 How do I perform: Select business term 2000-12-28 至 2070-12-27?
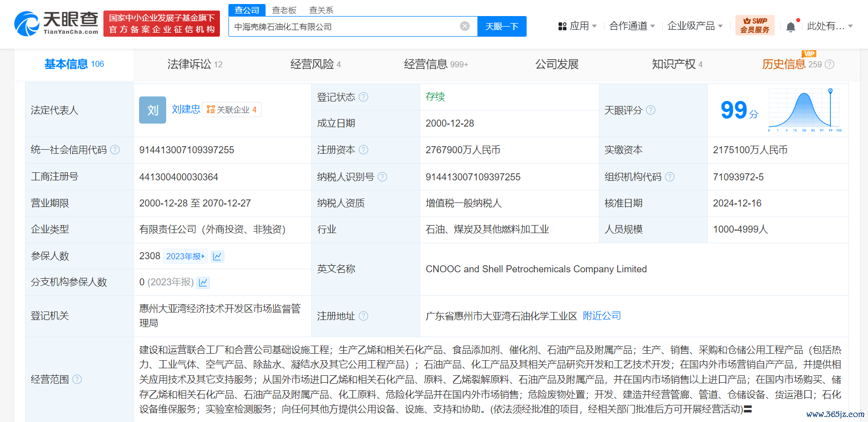click(195, 203)
